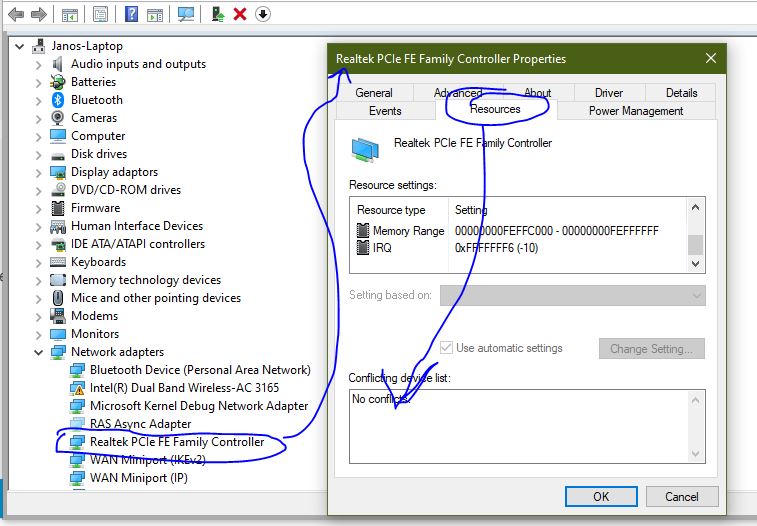Collapse the Janos-Laptop root node

pos(19,46)
